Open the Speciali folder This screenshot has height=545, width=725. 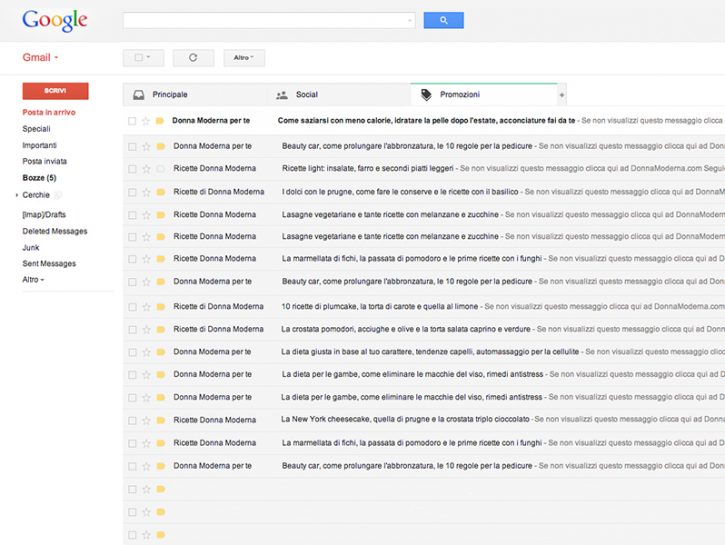[x=36, y=129]
